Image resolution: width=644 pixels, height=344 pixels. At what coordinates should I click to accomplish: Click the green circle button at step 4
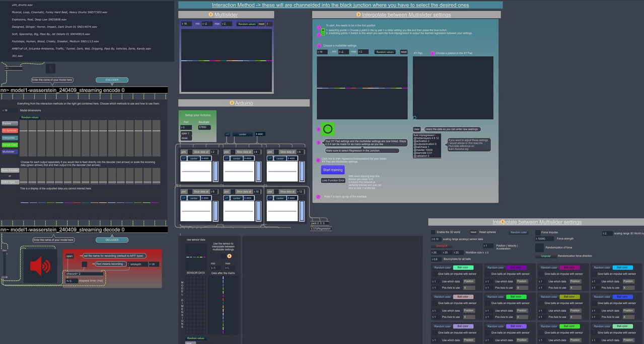pyautogui.click(x=328, y=129)
